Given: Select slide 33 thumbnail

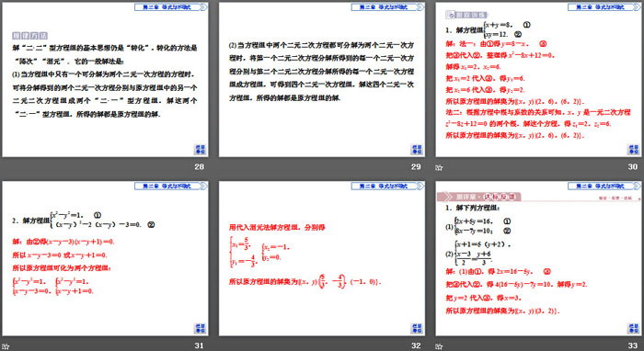Looking at the screenshot, I should (538, 259).
